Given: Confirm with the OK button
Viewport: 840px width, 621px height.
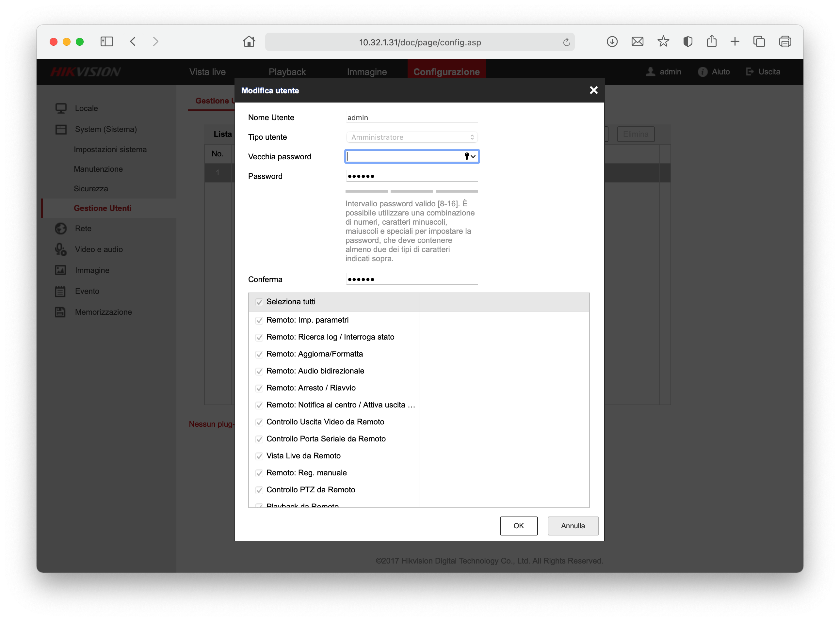Looking at the screenshot, I should tap(519, 526).
